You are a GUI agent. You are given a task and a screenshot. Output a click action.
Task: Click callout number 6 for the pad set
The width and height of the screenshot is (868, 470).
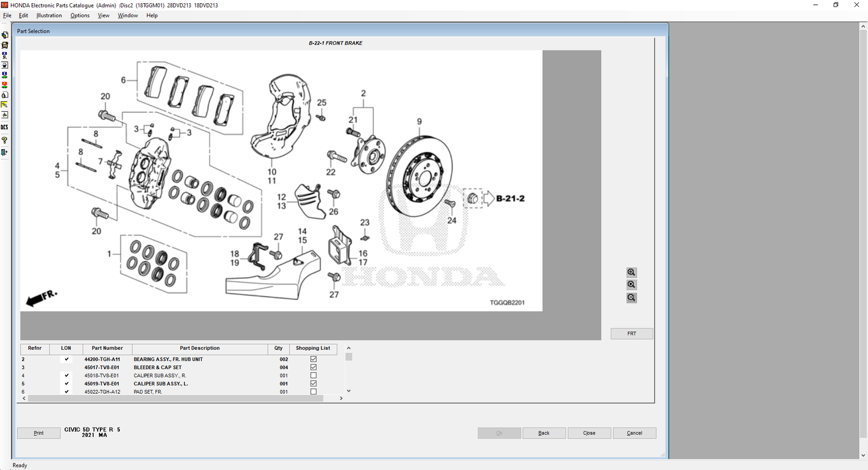point(123,80)
